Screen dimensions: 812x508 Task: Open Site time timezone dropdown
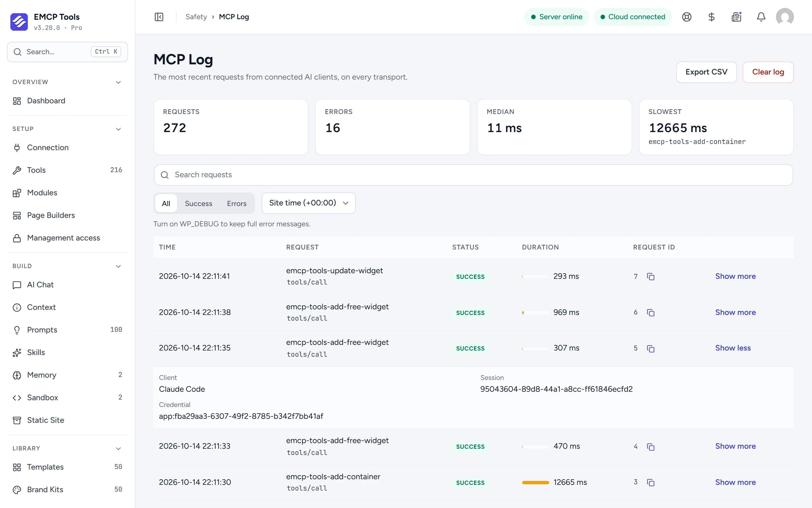click(x=308, y=203)
